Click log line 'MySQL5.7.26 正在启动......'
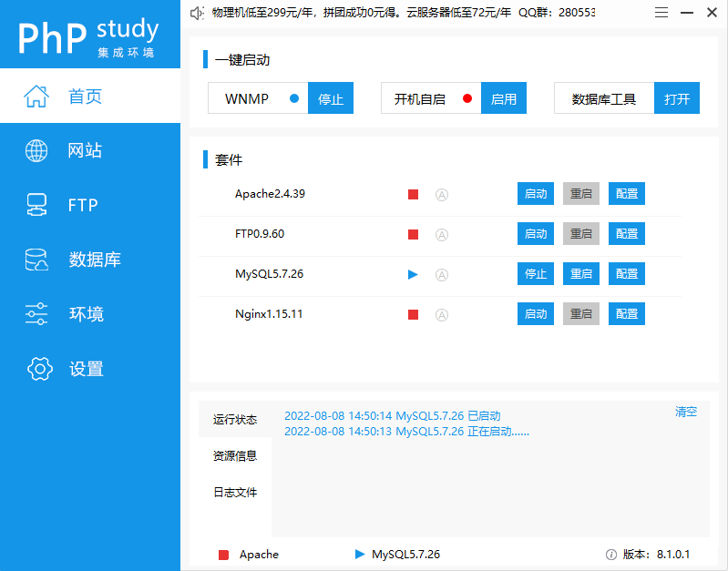The width and height of the screenshot is (728, 571). pos(406,432)
